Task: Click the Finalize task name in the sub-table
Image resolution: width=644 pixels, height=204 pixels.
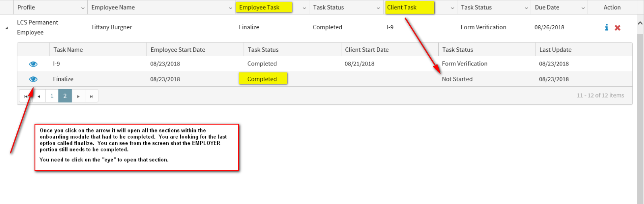Action: pyautogui.click(x=63, y=79)
